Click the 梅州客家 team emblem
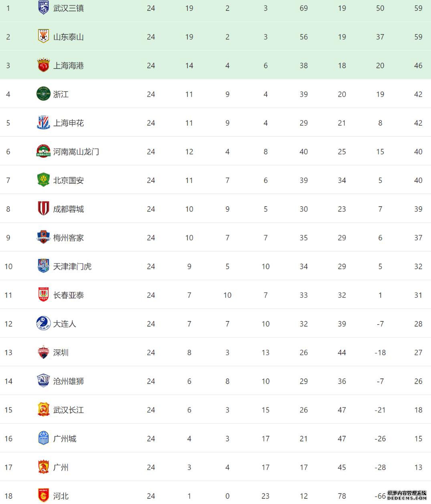The width and height of the screenshot is (431, 504). (x=43, y=238)
